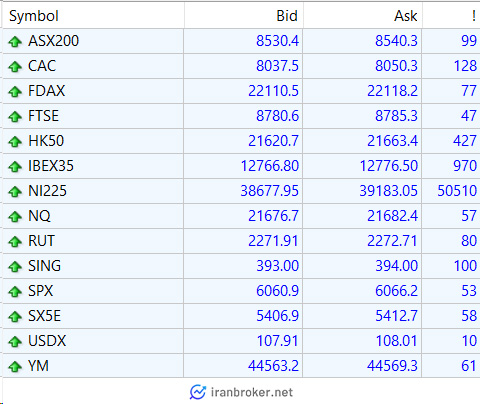The image size is (480, 404).
Task: Click the green arrow icon beside ASX200
Action: pyautogui.click(x=15, y=42)
